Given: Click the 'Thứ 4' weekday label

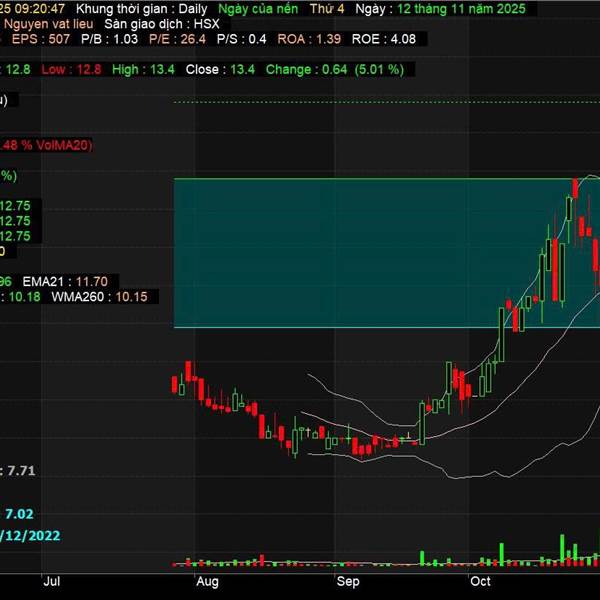Looking at the screenshot, I should point(327,9).
